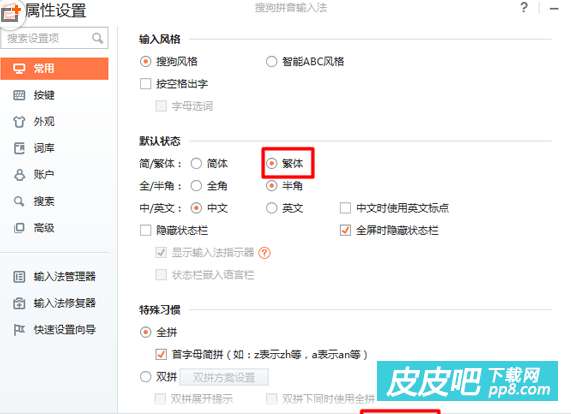Select the 繁体 radio button
Viewport: 571px width, 414px height.
271,163
